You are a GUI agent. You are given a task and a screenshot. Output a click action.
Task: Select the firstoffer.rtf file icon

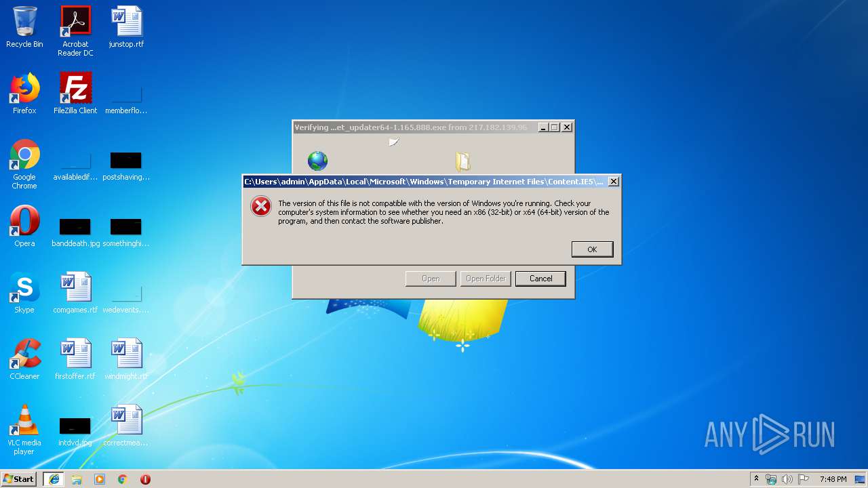(75, 359)
